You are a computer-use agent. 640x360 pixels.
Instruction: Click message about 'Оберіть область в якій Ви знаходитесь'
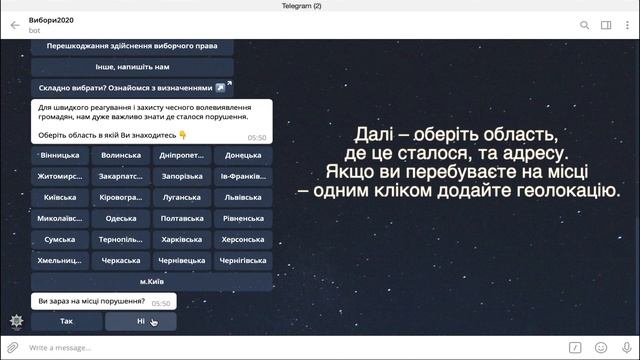(152, 121)
